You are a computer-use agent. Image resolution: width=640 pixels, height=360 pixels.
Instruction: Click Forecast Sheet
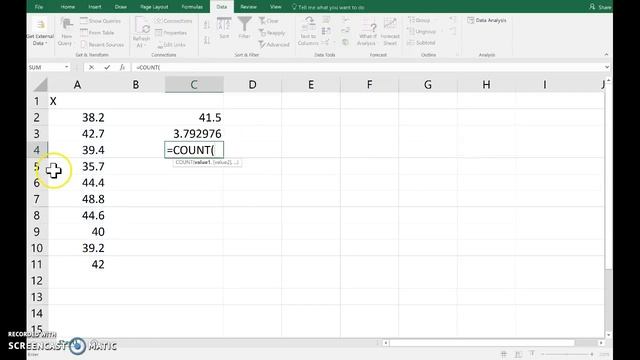[x=390, y=32]
